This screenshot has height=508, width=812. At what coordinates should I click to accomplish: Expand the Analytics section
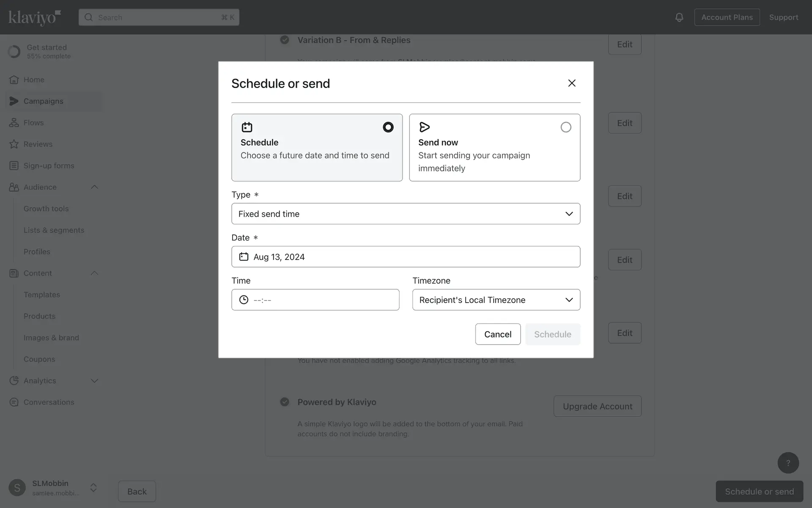[94, 381]
